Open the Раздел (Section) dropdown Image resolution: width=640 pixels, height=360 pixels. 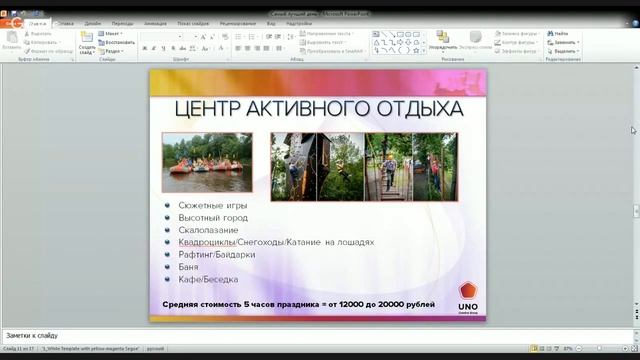point(111,51)
